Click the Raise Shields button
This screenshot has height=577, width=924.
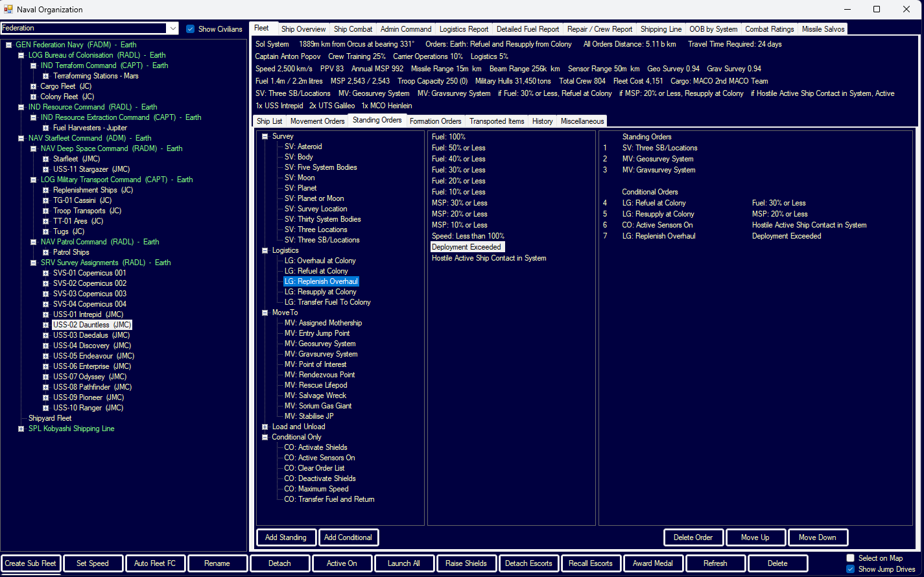466,563
